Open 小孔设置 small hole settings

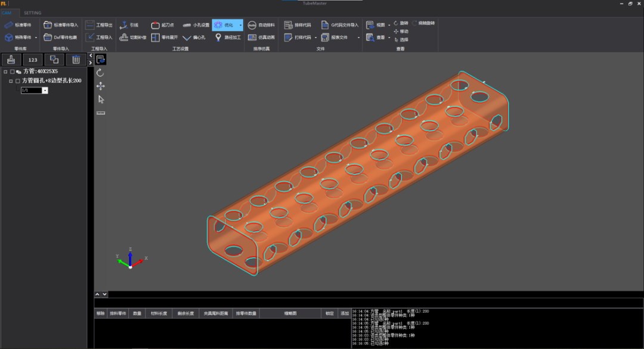pos(196,25)
